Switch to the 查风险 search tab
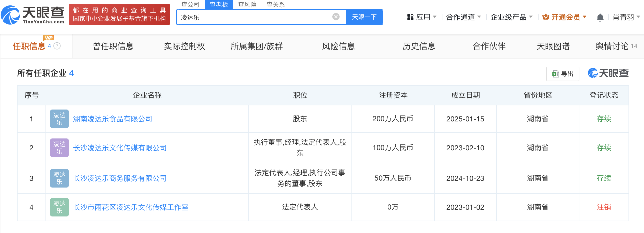This screenshot has height=233, width=644. (x=247, y=4)
